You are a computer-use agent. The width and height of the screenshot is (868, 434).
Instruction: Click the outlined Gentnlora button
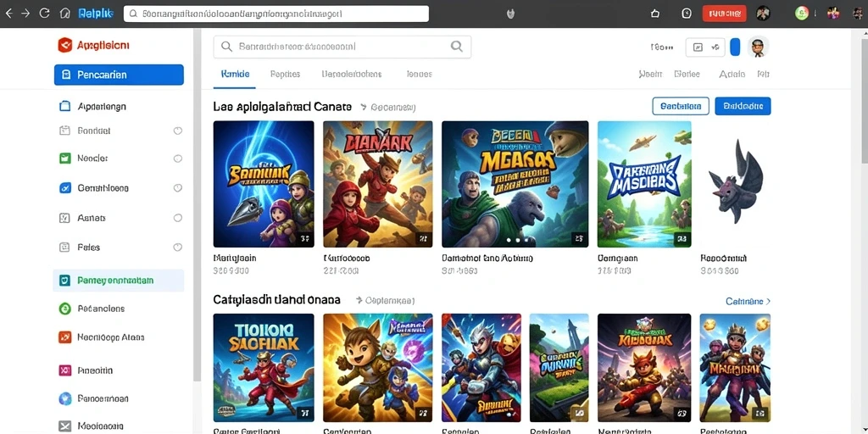tap(681, 106)
